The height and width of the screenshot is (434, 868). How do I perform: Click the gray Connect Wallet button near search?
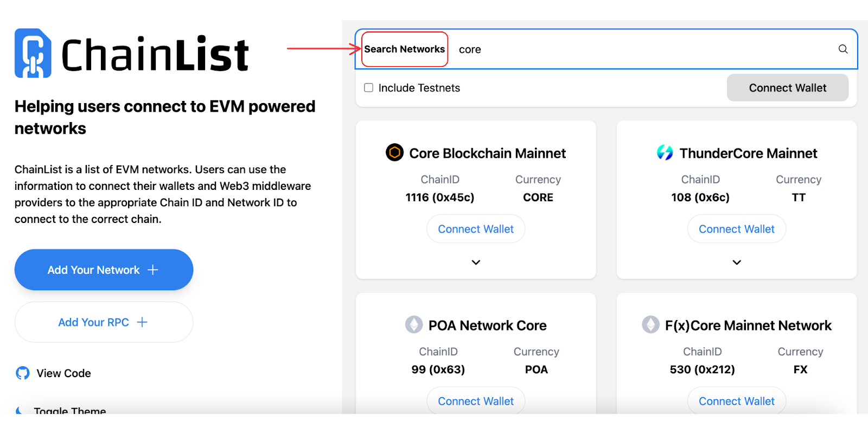[787, 88]
